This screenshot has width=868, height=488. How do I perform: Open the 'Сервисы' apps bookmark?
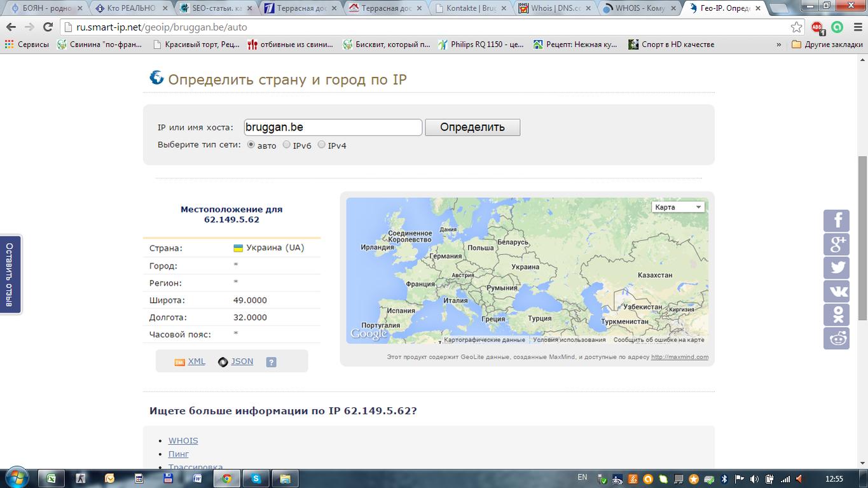26,45
